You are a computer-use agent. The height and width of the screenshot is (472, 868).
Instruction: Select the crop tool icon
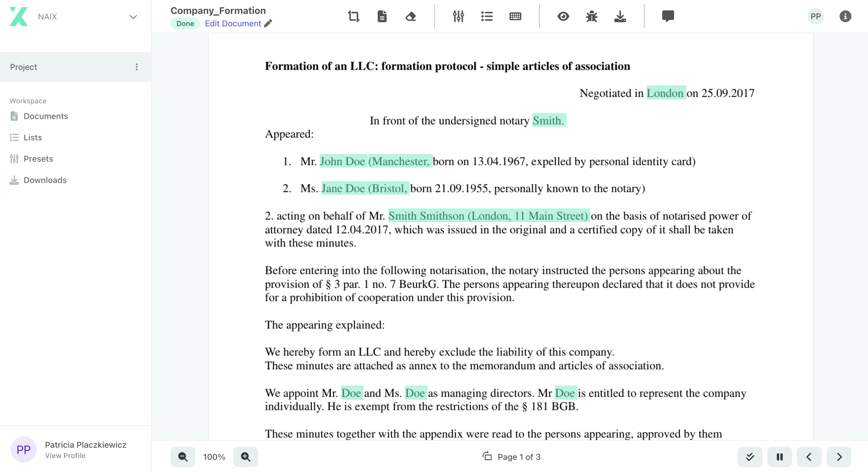point(353,16)
